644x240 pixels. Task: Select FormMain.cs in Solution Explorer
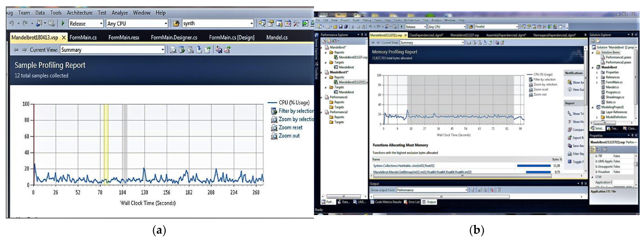[x=614, y=82]
